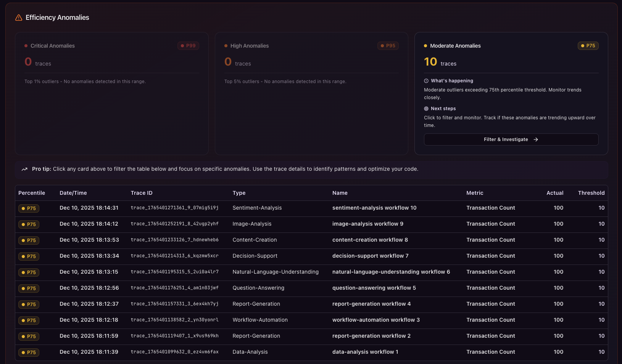Viewport: 622px width, 364px height.
Task: Select the data-analysis workflow 1 name
Action: (365, 352)
